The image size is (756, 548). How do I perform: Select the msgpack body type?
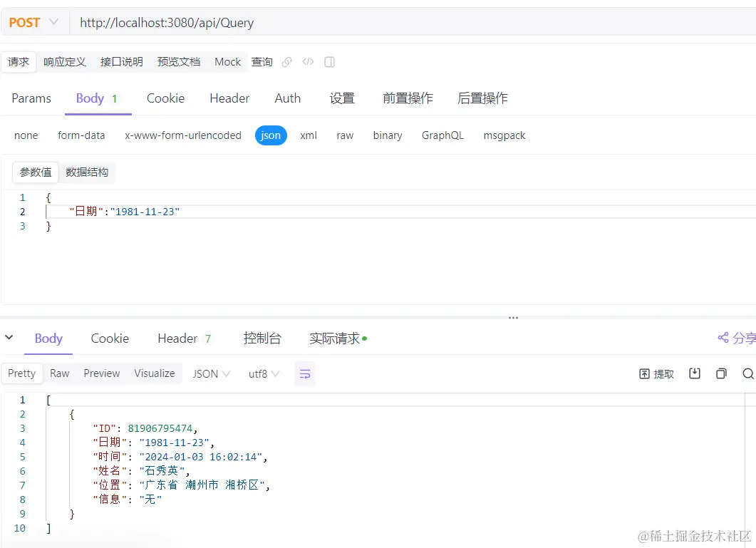point(504,135)
